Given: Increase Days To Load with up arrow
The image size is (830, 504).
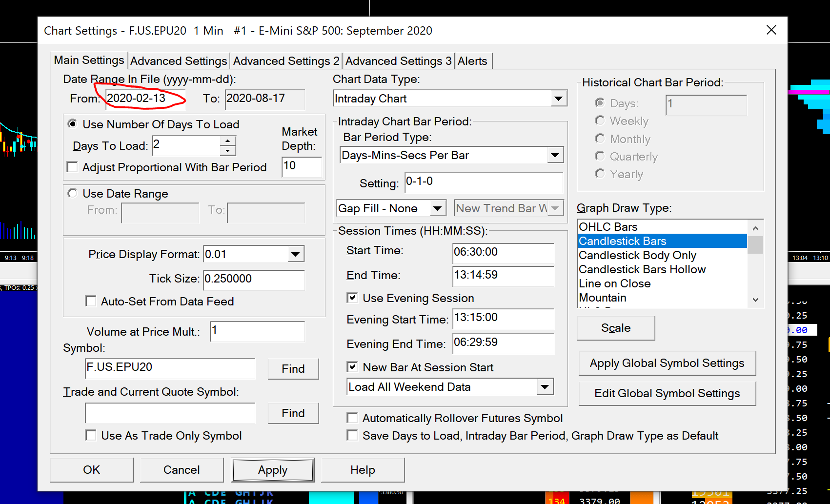Looking at the screenshot, I should [227, 141].
